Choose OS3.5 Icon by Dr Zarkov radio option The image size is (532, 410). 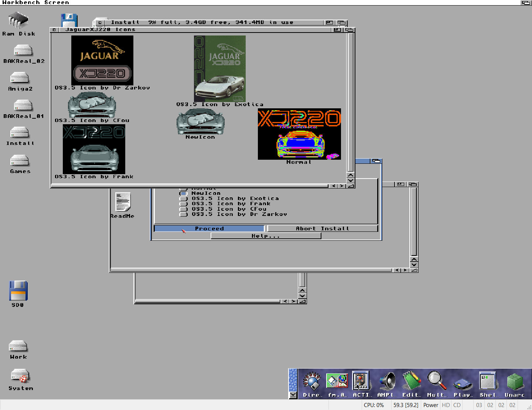[183, 214]
